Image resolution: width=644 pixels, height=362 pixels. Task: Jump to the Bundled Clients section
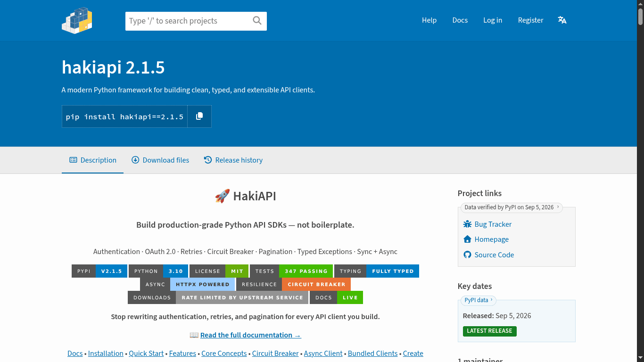coord(373,354)
